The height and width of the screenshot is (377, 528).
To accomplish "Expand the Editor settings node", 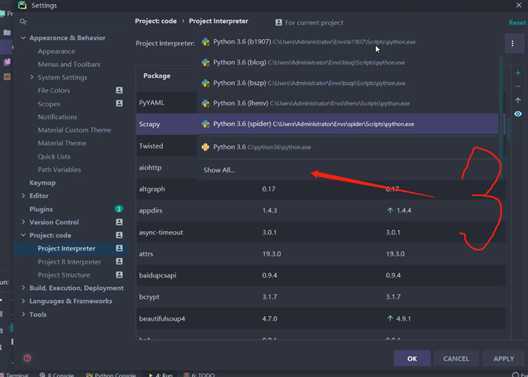I will point(23,196).
